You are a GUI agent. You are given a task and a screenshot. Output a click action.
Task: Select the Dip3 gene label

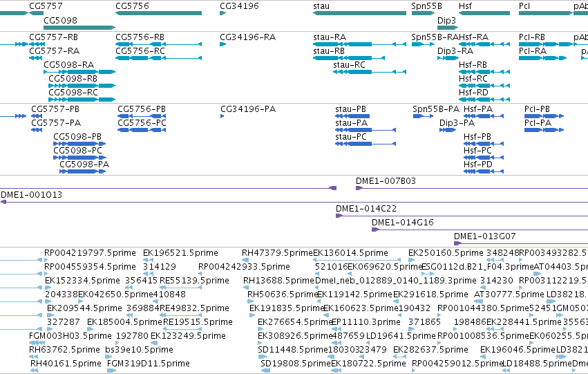click(x=446, y=20)
